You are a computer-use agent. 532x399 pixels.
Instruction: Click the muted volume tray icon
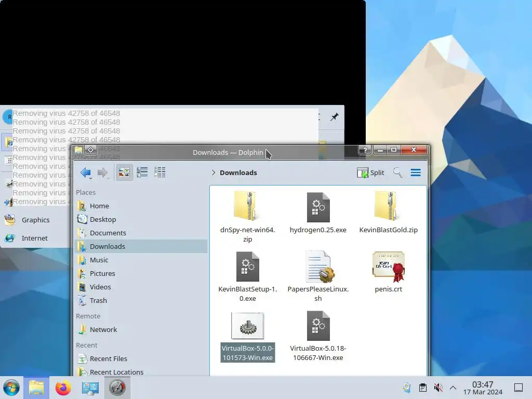pos(438,388)
